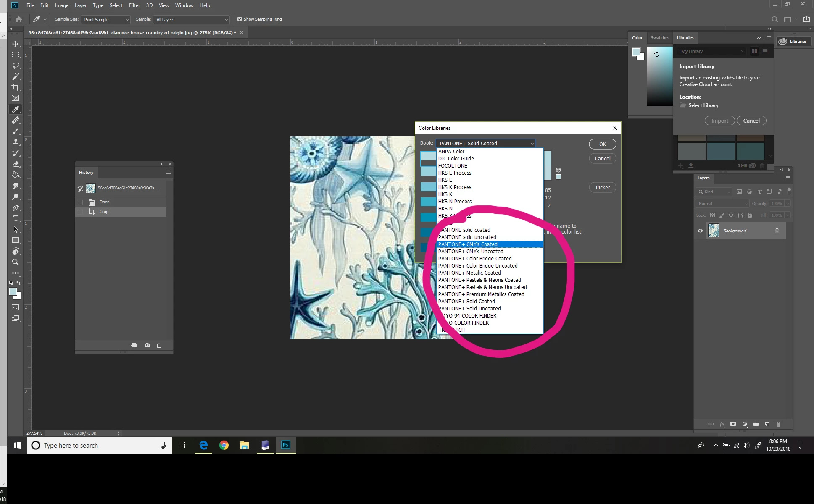The image size is (814, 504).
Task: Select the Lasso tool
Action: (x=16, y=66)
